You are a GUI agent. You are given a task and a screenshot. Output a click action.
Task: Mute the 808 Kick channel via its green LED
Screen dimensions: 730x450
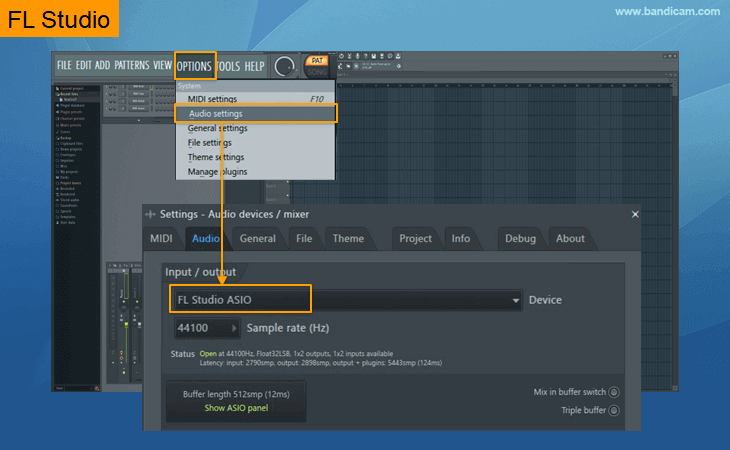[x=106, y=87]
